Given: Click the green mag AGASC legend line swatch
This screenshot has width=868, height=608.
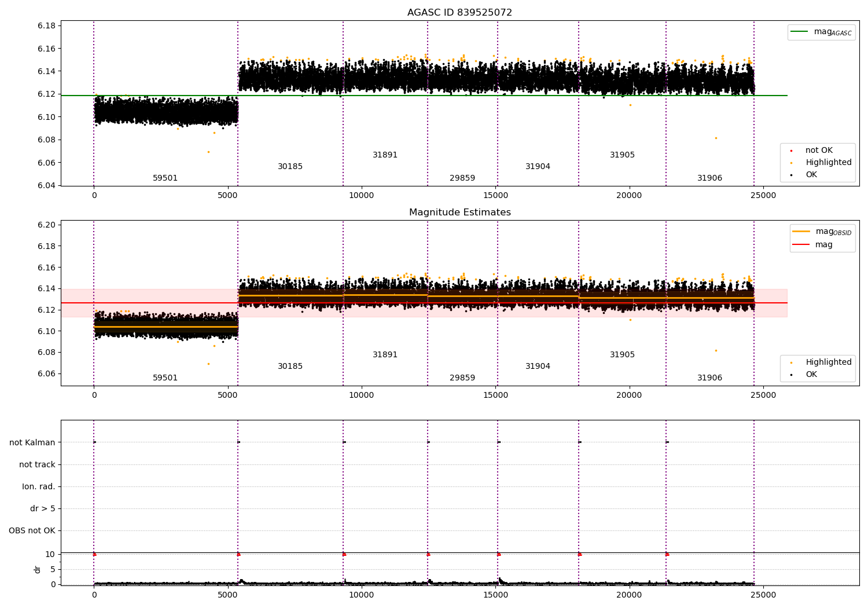Looking at the screenshot, I should [x=799, y=32].
